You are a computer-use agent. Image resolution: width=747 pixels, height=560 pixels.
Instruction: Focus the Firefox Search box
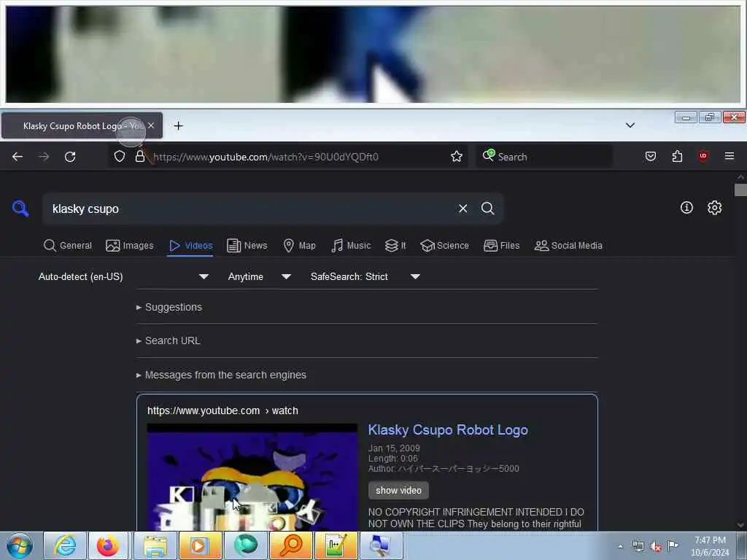(x=544, y=157)
